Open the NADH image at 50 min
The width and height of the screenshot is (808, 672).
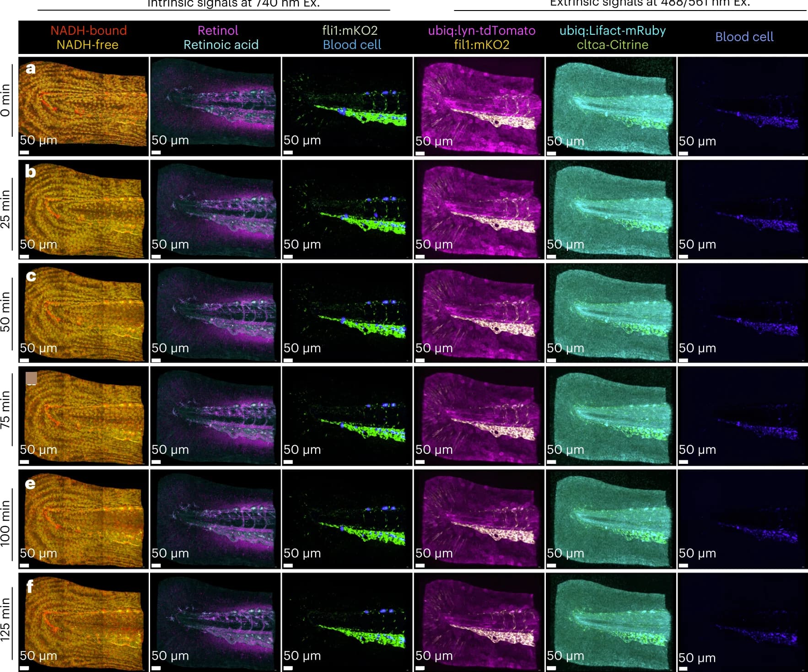pos(83,313)
